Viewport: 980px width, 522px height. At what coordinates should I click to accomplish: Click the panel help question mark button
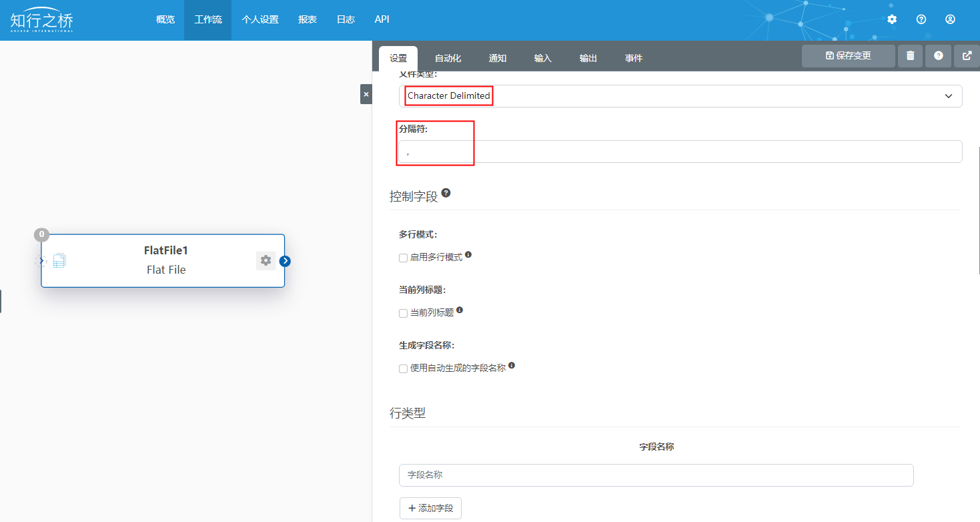(938, 56)
